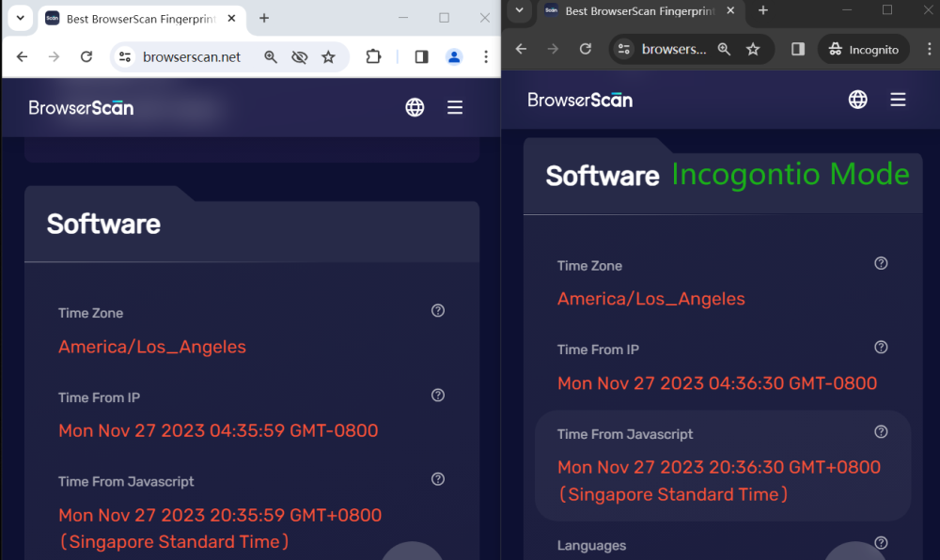Toggle side panel button in the Incognito window
This screenshot has height=560, width=940.
coord(798,49)
